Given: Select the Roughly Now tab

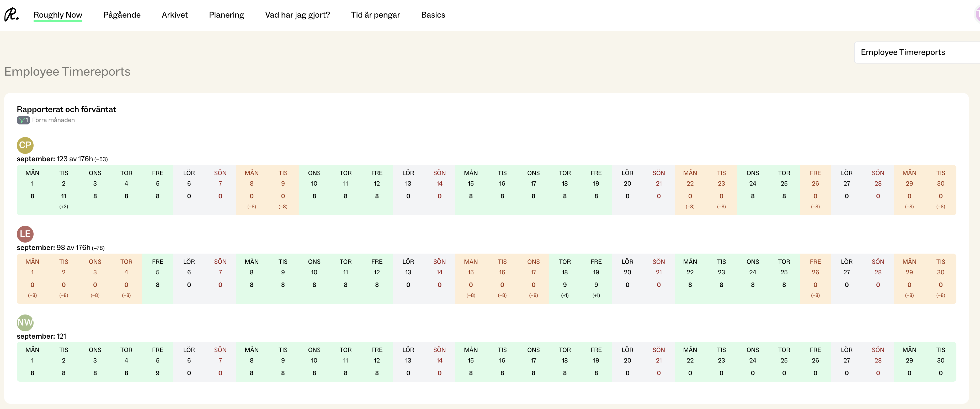Looking at the screenshot, I should [x=58, y=15].
